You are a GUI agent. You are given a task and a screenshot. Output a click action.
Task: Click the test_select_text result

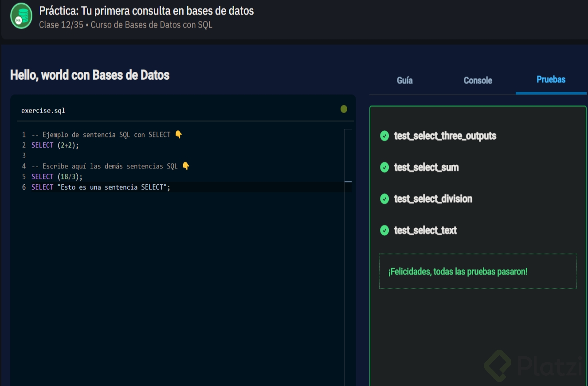425,230
